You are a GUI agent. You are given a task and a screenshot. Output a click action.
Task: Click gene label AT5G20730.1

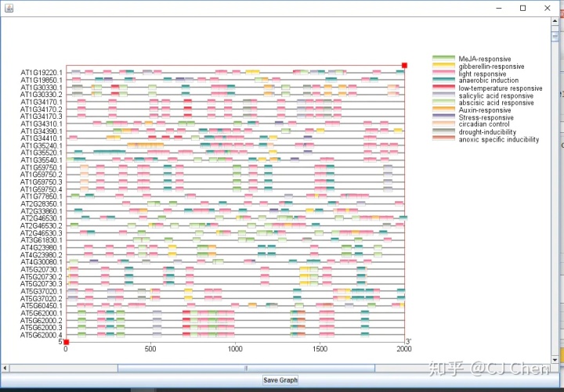tap(42, 269)
